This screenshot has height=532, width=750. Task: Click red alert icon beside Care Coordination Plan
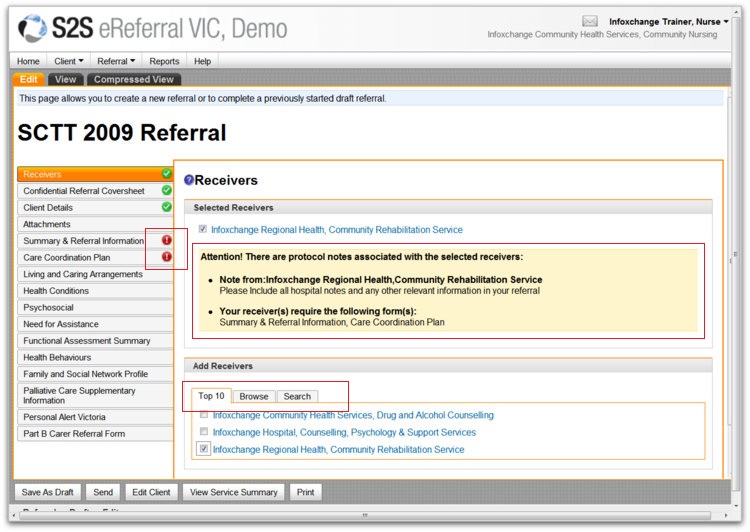[x=166, y=257]
